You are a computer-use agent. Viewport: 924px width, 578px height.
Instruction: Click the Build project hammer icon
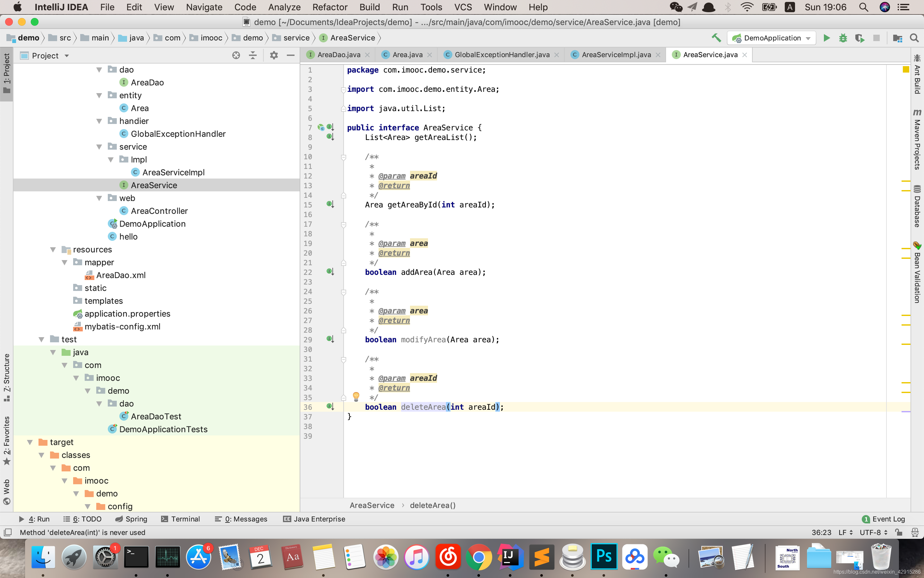click(x=716, y=38)
